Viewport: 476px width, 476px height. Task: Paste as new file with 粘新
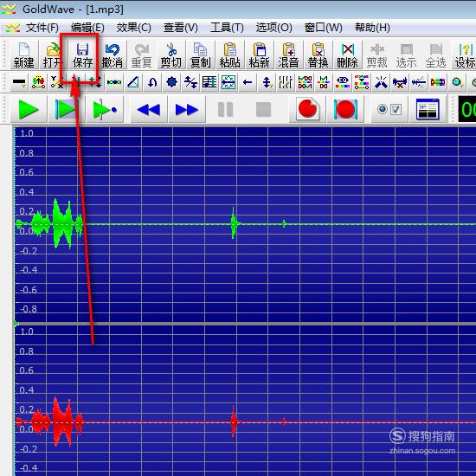(x=259, y=55)
